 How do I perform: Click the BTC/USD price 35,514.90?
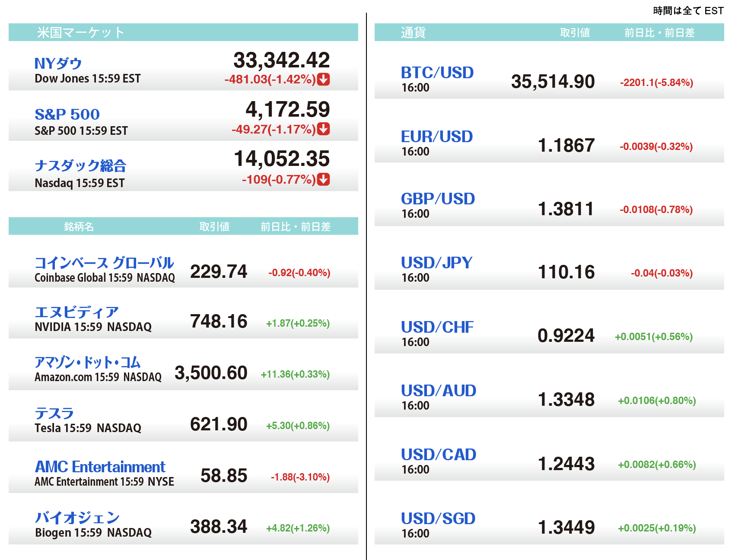click(x=553, y=82)
